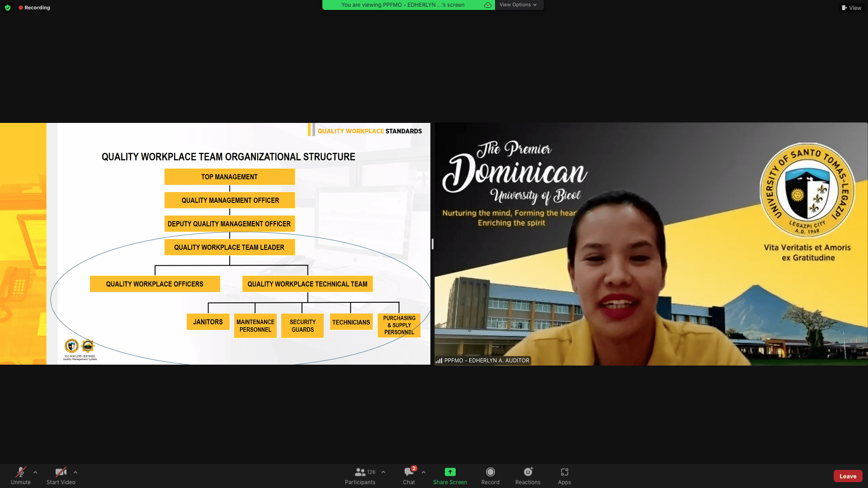Open the View Options dropdown
This screenshot has height=488, width=868.
[x=518, y=5]
